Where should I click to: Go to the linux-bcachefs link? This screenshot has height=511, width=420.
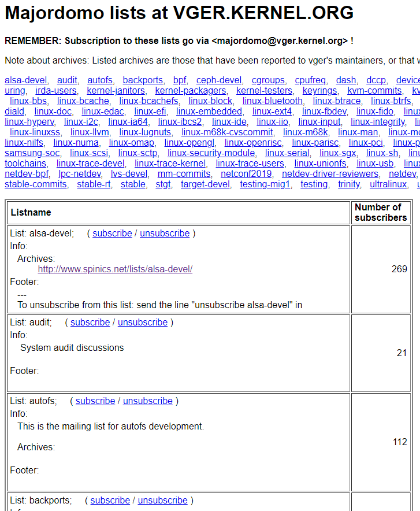pos(148,101)
